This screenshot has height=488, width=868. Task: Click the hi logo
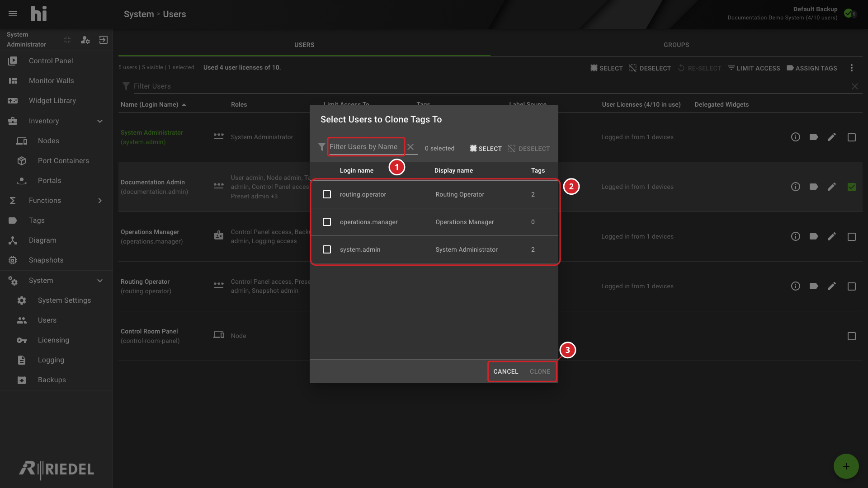pyautogui.click(x=39, y=14)
